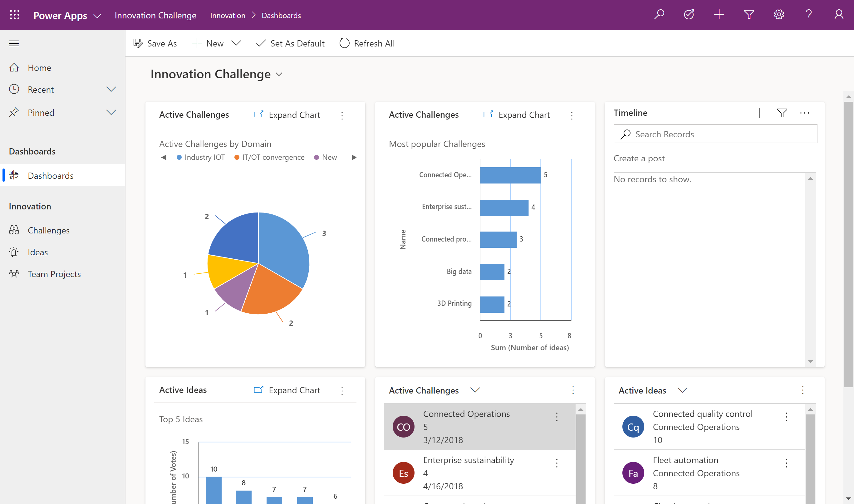Click Search Records input field in Timeline
854x504 pixels.
pos(715,133)
